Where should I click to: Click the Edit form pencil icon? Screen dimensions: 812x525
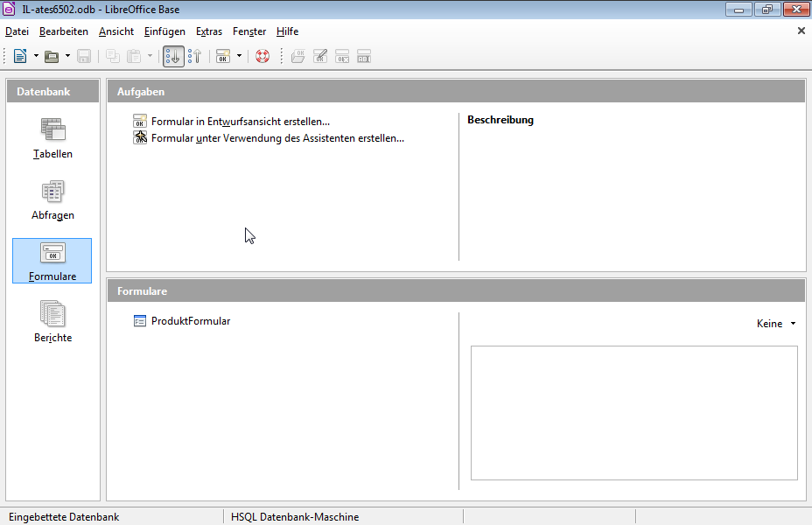tap(320, 56)
